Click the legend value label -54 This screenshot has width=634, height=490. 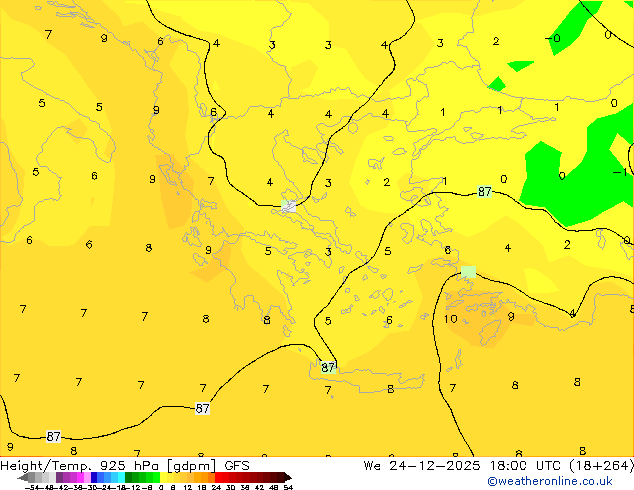[x=32, y=487]
